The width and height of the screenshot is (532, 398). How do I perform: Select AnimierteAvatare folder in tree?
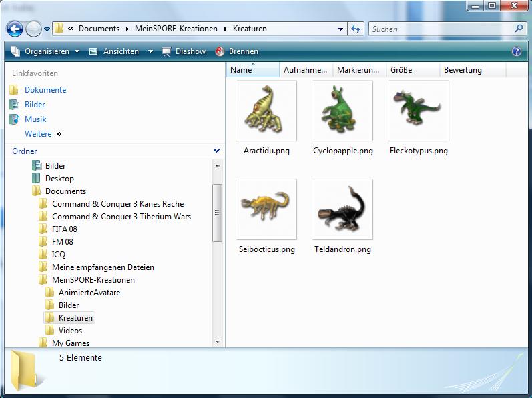pyautogui.click(x=89, y=292)
